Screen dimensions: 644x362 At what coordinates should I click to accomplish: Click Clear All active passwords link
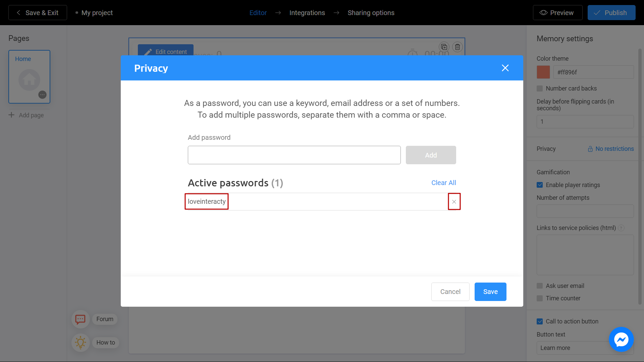point(444,183)
